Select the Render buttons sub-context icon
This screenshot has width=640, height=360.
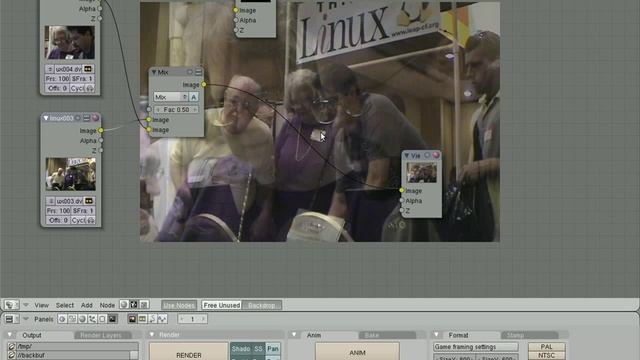click(132, 319)
